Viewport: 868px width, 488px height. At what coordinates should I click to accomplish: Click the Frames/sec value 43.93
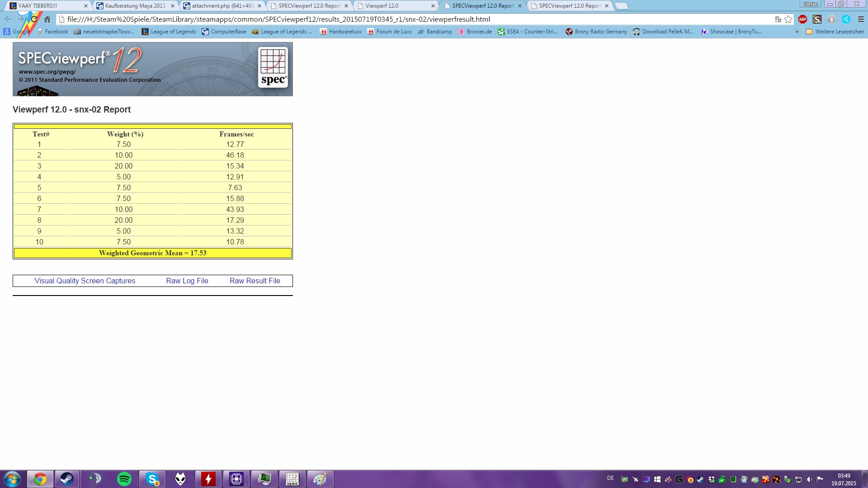point(235,209)
